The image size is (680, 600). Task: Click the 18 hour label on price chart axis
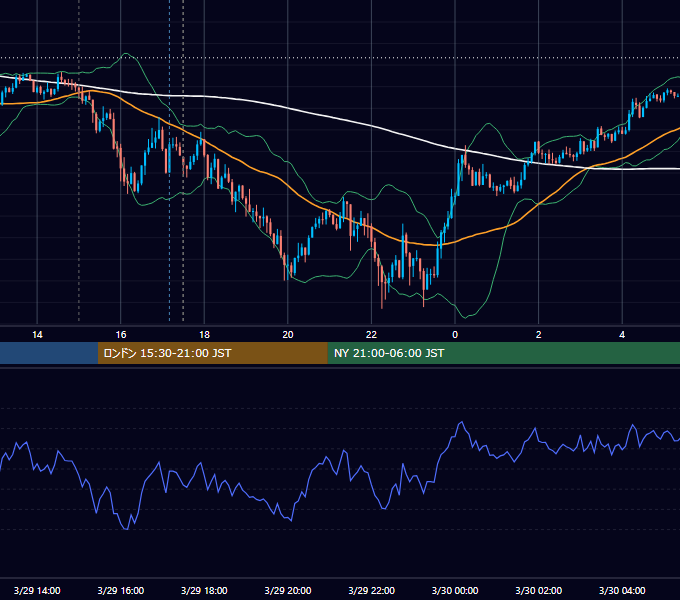click(204, 335)
